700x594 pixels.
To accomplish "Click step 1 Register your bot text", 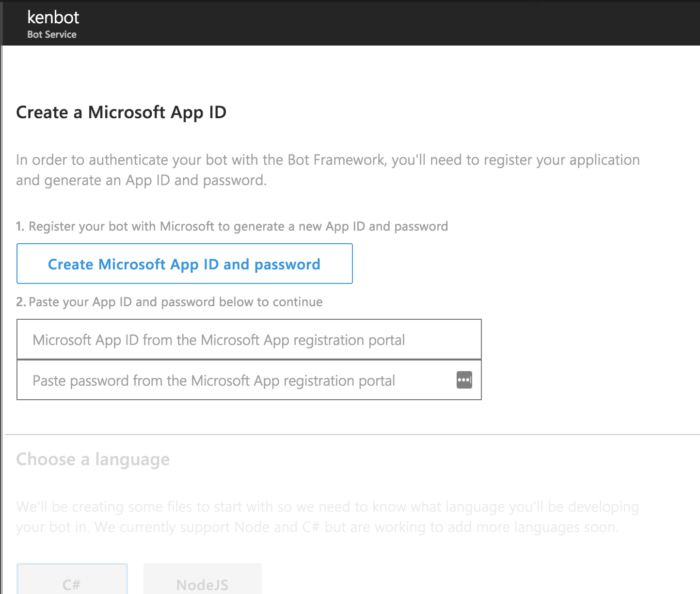I will pyautogui.click(x=232, y=226).
